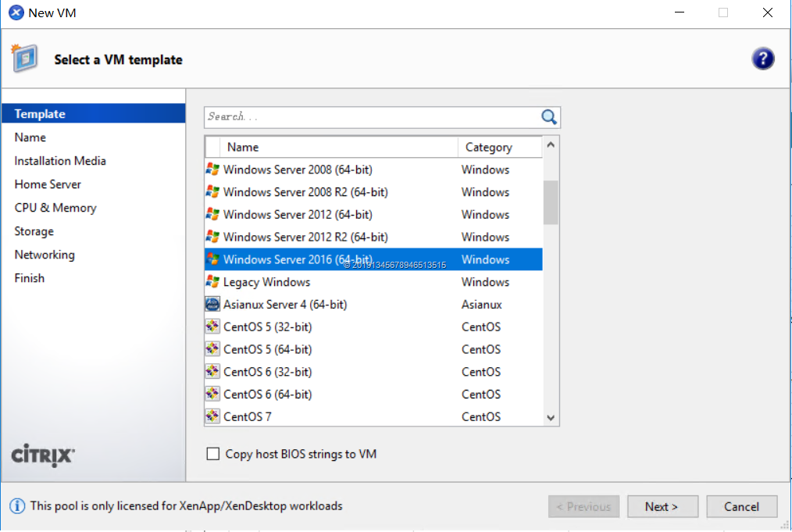
Task: Click the list's vertical scrollbar thumb
Action: [551, 202]
